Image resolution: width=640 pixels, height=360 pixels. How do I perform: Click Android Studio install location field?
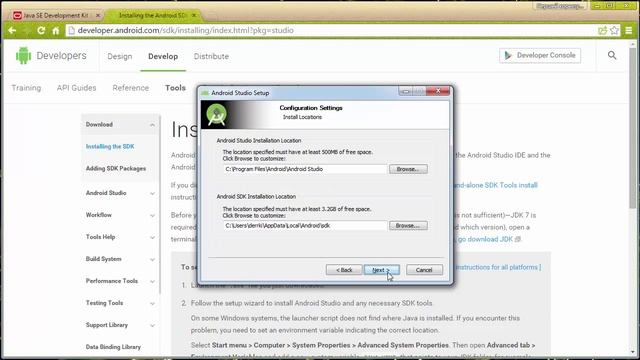(304, 169)
